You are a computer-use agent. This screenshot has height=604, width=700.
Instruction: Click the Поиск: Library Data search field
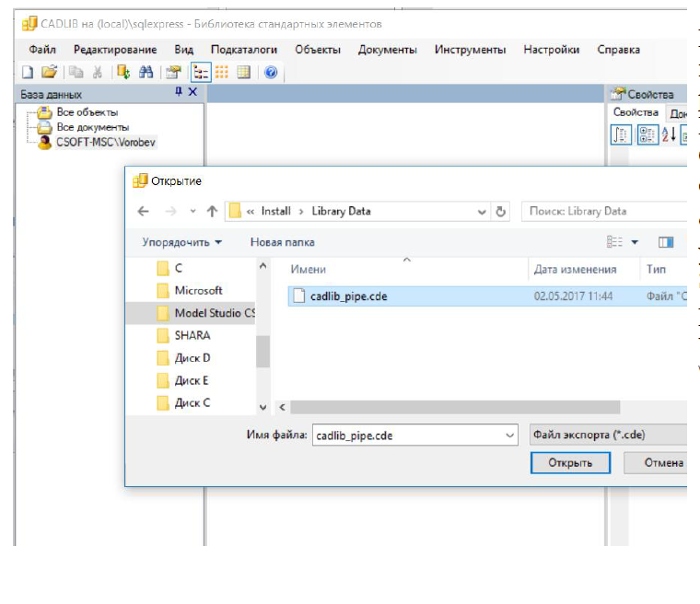click(603, 211)
